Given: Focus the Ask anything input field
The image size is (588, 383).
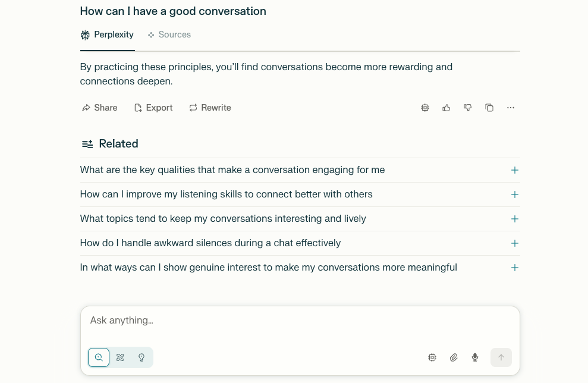Looking at the screenshot, I should pos(297,321).
